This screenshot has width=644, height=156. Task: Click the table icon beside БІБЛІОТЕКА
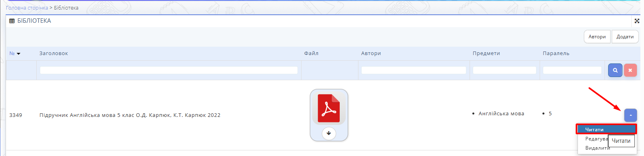(12, 21)
